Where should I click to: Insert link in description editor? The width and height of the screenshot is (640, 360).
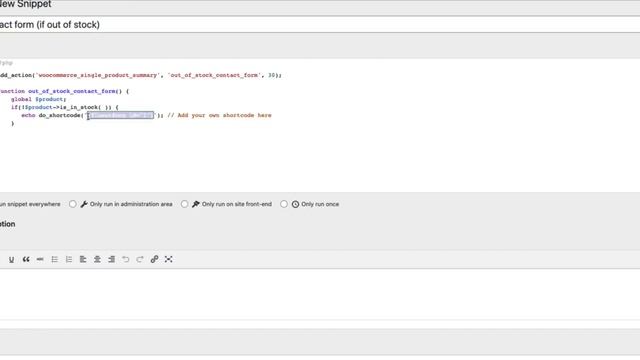154,259
